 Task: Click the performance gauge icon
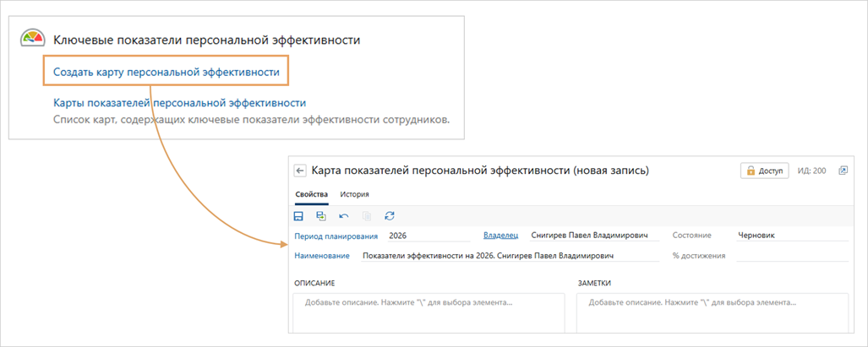click(33, 40)
